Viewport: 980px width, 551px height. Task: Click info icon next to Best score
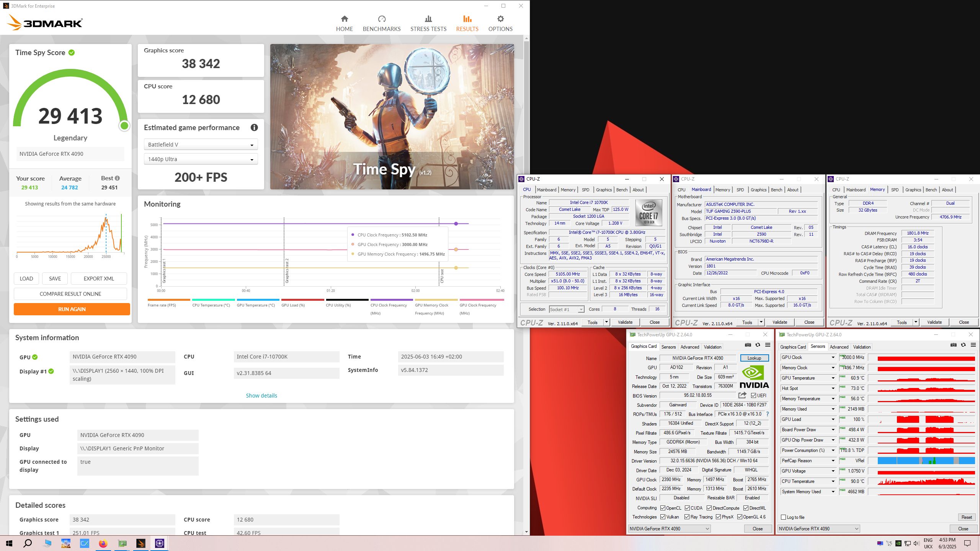(x=118, y=178)
